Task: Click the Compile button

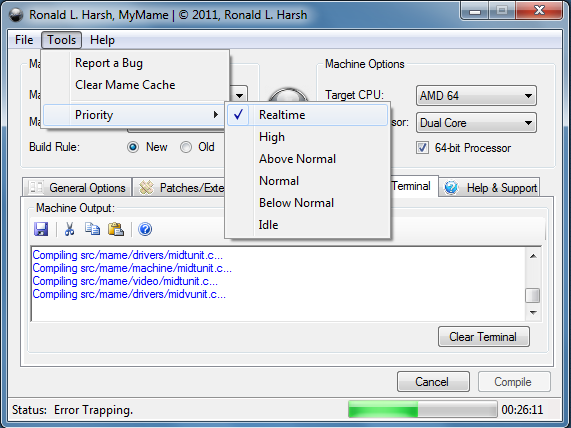Action: (514, 382)
